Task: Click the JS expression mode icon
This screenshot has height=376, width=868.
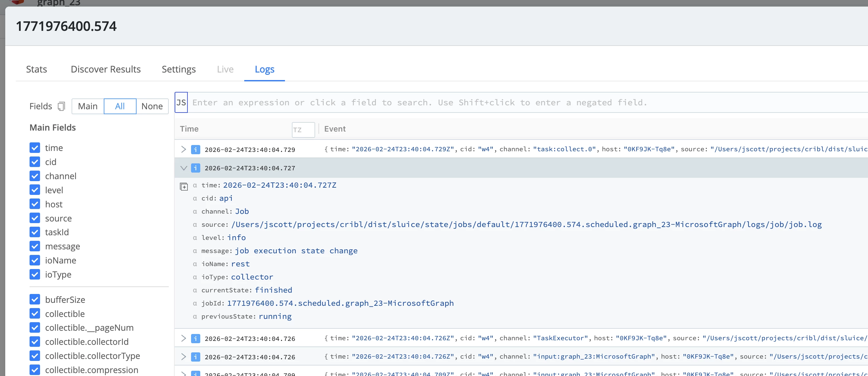Action: [181, 103]
